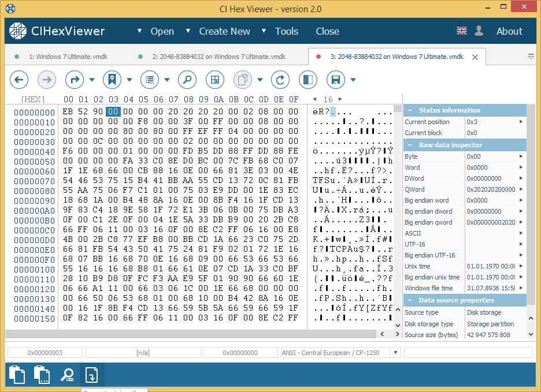This screenshot has height=392, width=541.
Task: Click the Close menu item
Action: [x=327, y=31]
